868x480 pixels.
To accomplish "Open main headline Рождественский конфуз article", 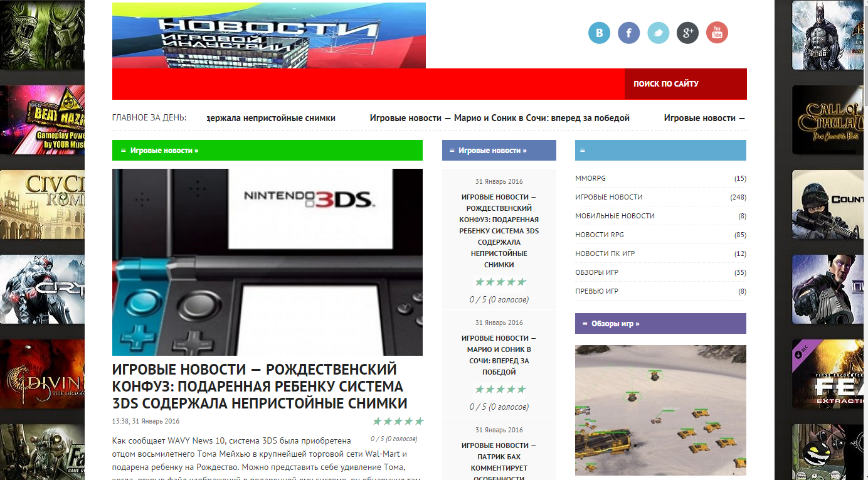I will (x=260, y=387).
